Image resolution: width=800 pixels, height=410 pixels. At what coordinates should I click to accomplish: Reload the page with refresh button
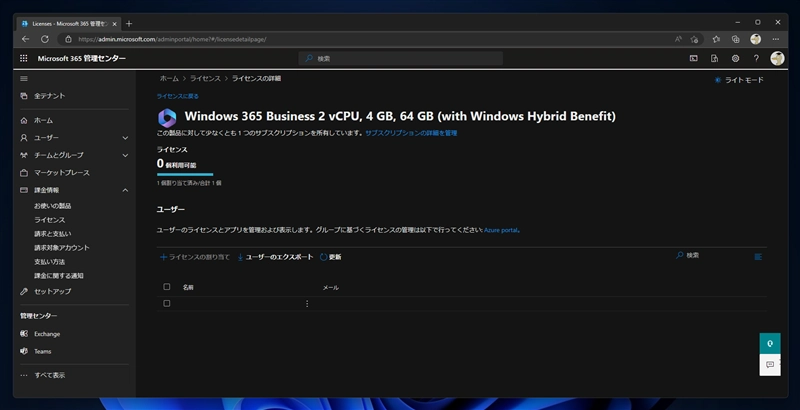[x=45, y=39]
